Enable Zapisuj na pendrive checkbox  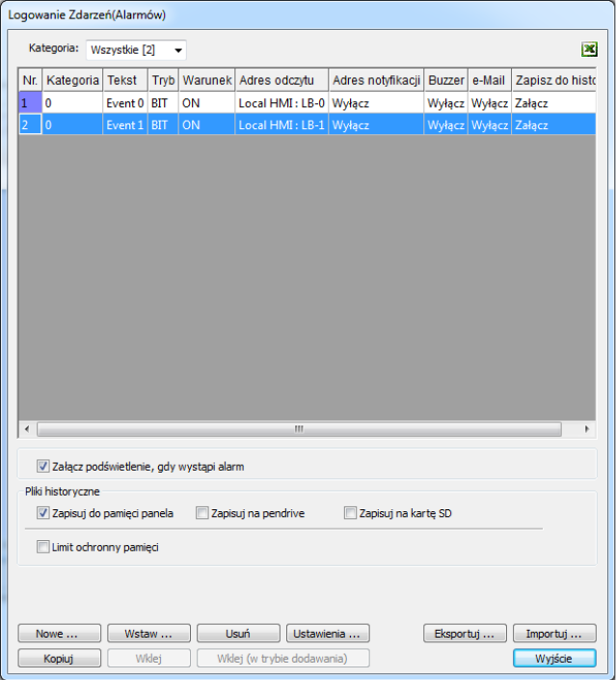tap(202, 513)
